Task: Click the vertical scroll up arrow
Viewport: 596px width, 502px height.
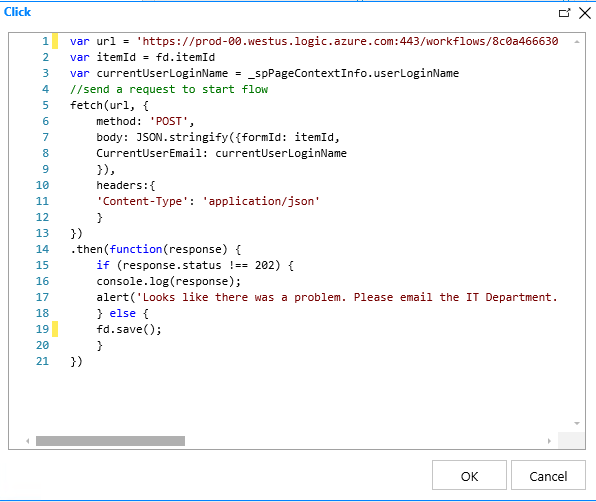Action: [x=577, y=42]
